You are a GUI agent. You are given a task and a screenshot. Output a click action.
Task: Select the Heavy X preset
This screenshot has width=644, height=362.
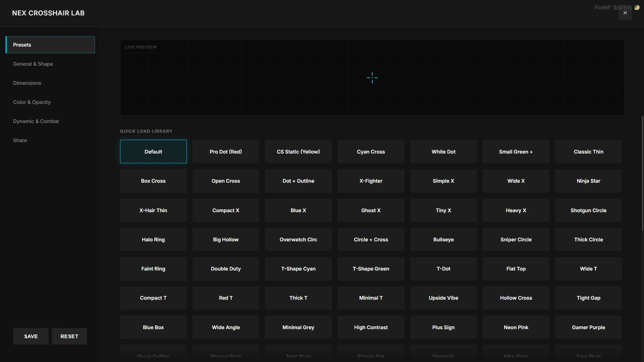point(516,210)
